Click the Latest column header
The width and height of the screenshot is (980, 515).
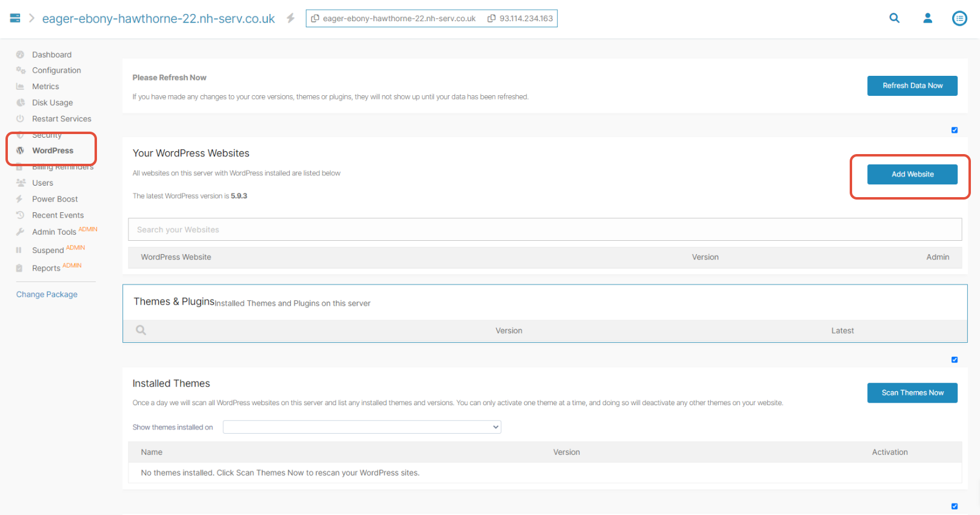click(x=842, y=331)
